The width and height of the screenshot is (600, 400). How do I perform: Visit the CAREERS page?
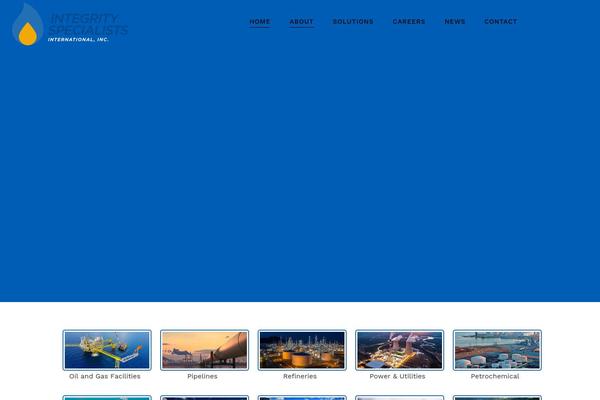pyautogui.click(x=409, y=21)
